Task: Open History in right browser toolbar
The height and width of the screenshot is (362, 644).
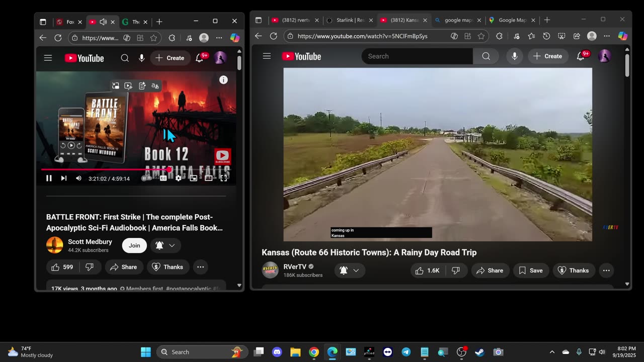Action: (x=546, y=36)
